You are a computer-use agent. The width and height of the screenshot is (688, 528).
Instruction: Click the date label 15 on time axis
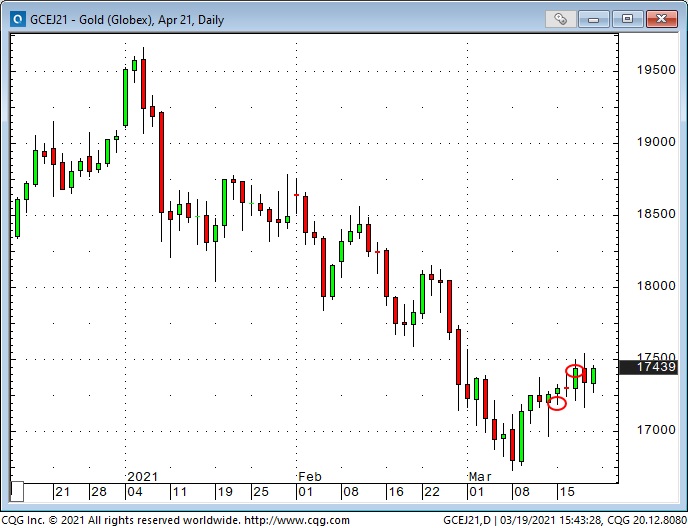coord(566,492)
